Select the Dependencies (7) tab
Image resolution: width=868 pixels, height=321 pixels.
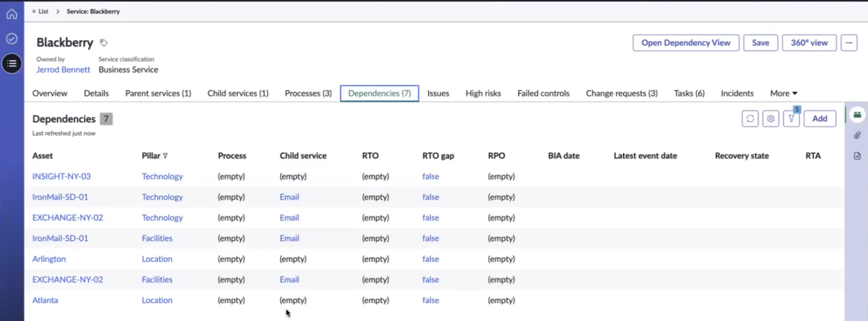[x=379, y=93]
